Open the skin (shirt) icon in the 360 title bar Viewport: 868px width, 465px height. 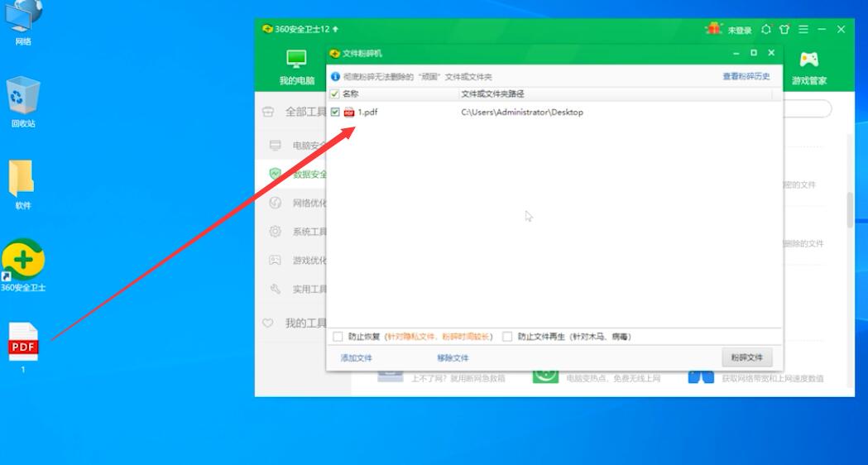784,29
